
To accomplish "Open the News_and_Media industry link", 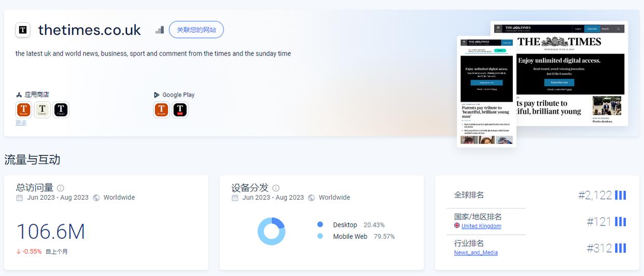I will click(475, 253).
